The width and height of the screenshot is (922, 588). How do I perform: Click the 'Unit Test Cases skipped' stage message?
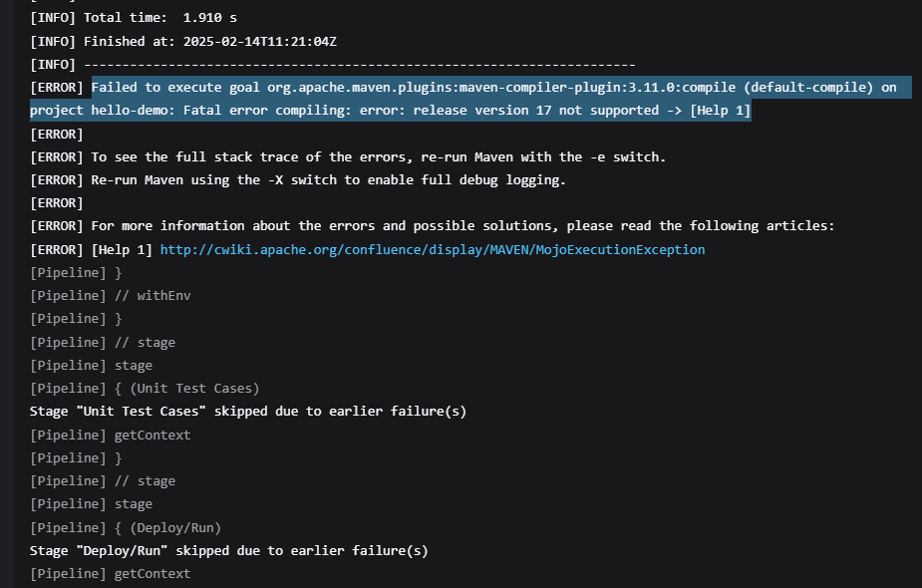click(248, 411)
